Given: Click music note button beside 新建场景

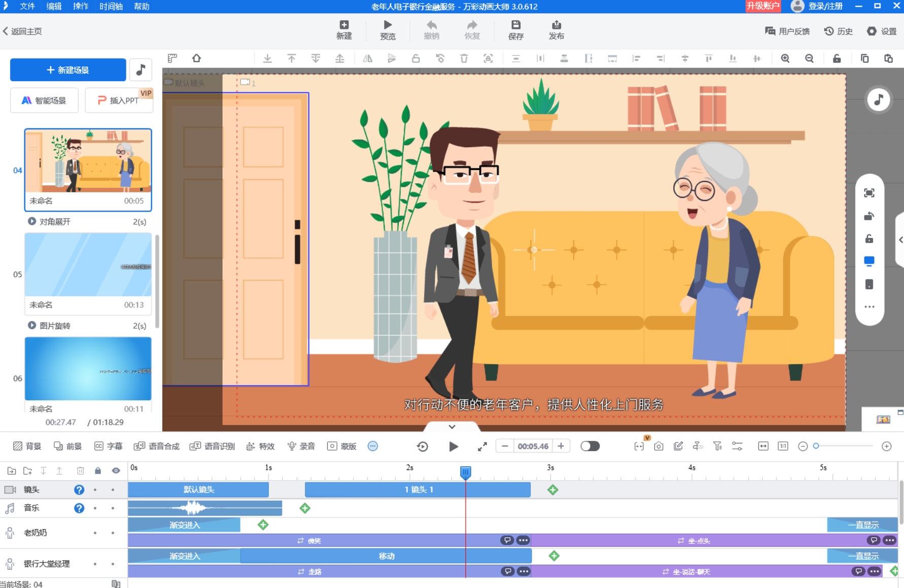Looking at the screenshot, I should pyautogui.click(x=141, y=70).
